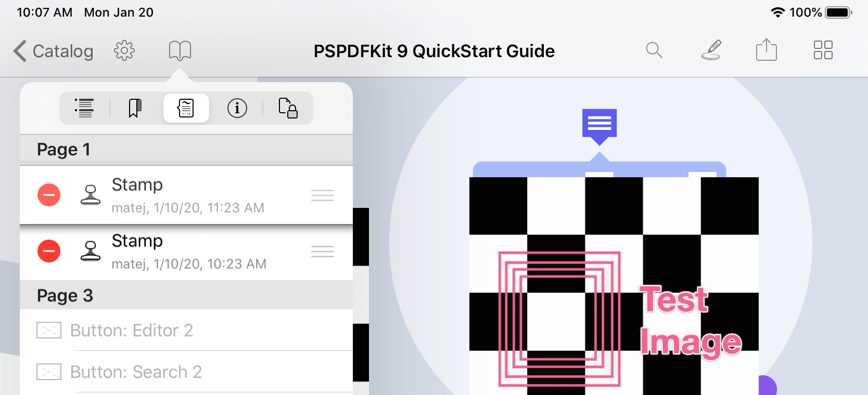Switch to the Outline tab
Image resolution: width=868 pixels, height=395 pixels.
coord(84,108)
